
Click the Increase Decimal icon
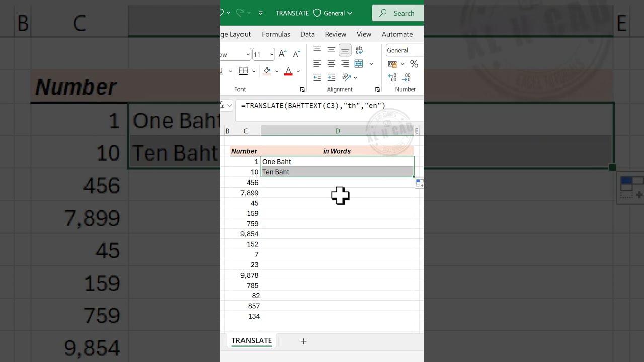click(392, 77)
